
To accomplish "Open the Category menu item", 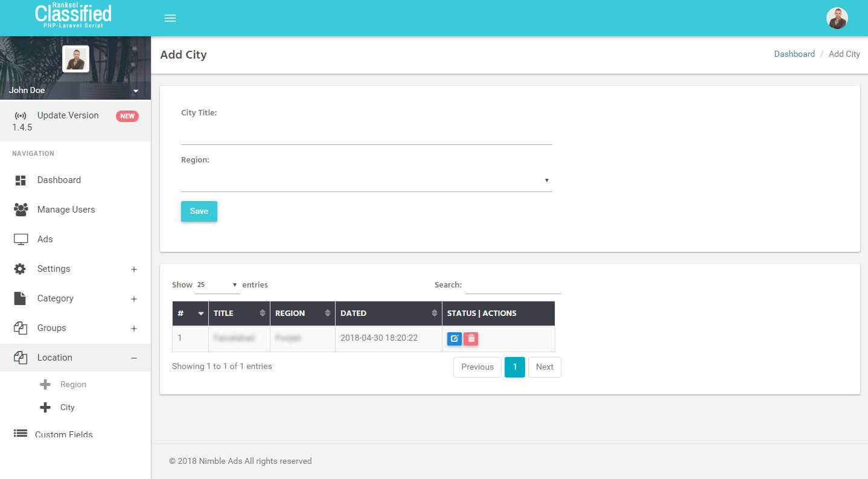I will (55, 298).
